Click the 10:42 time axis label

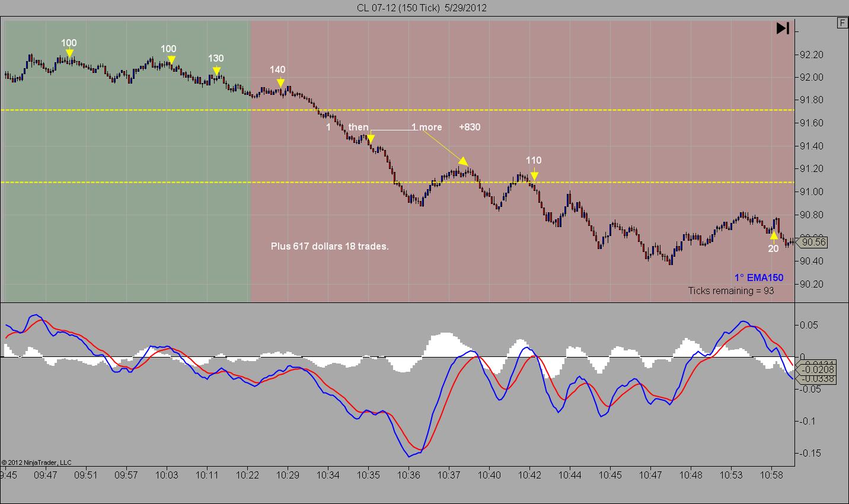pos(529,475)
